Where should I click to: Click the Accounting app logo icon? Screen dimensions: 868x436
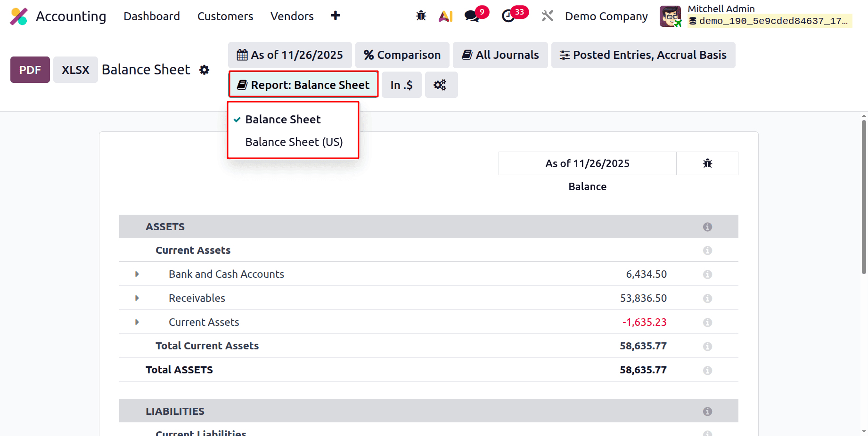[19, 16]
